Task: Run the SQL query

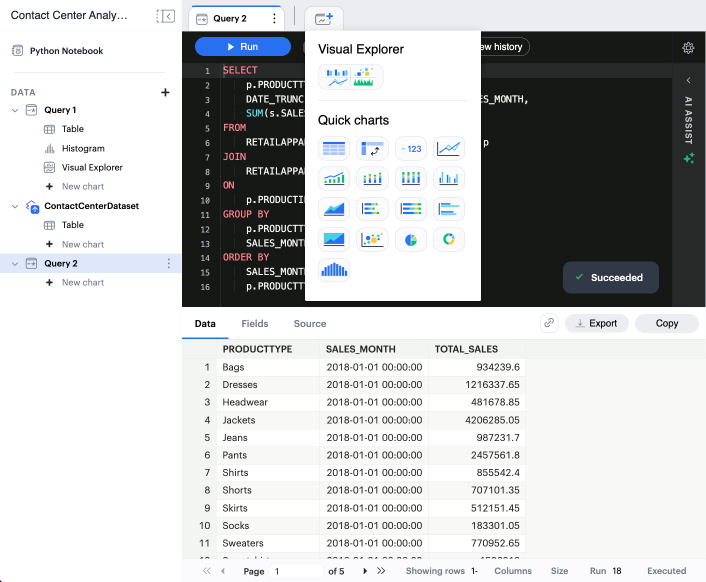Action: pyautogui.click(x=242, y=47)
